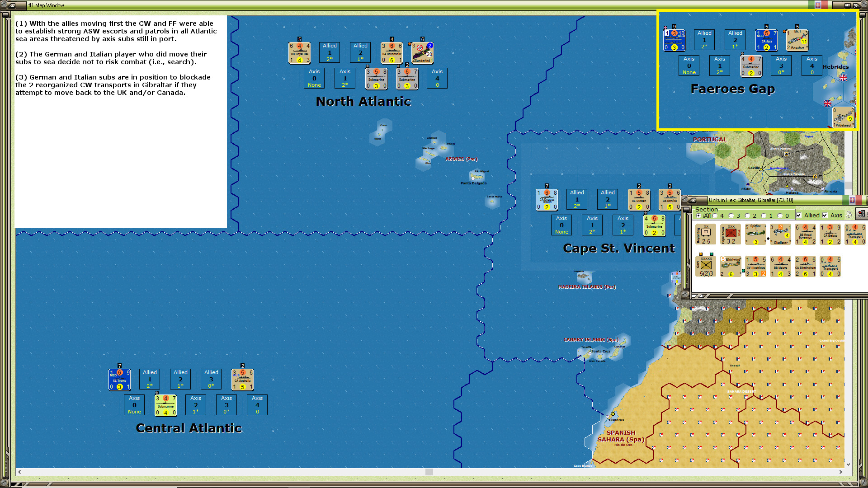This screenshot has width=868, height=488.
Task: Toggle the padlock in Units in Hex
Action: [x=849, y=215]
